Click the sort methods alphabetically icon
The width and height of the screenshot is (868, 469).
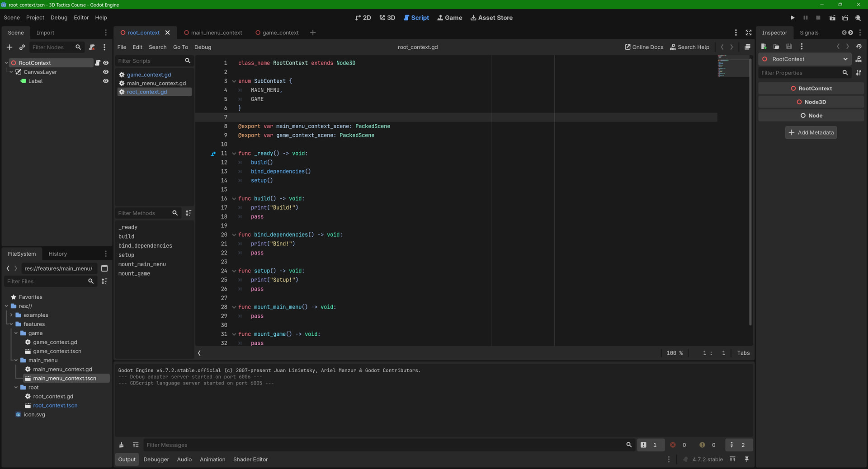(x=189, y=213)
